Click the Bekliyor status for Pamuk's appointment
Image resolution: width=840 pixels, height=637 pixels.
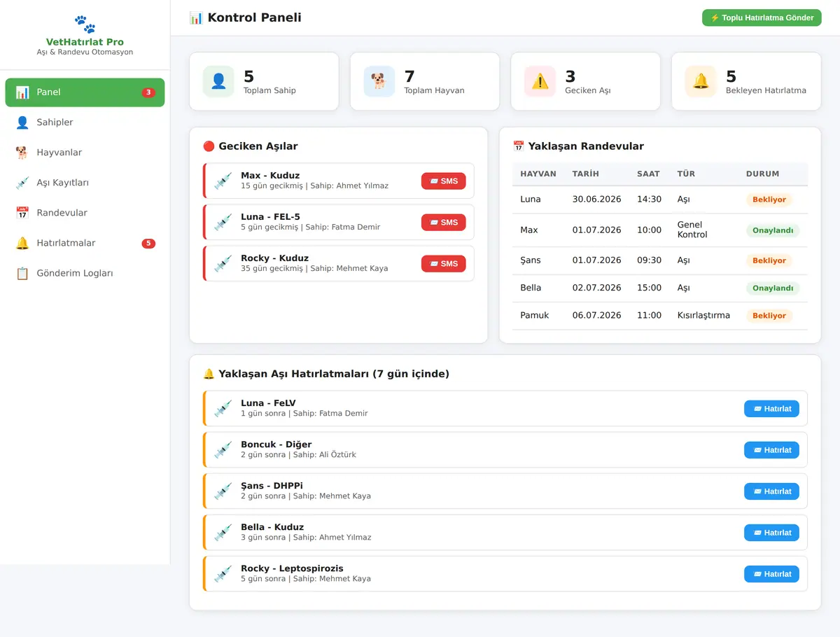pyautogui.click(x=769, y=316)
